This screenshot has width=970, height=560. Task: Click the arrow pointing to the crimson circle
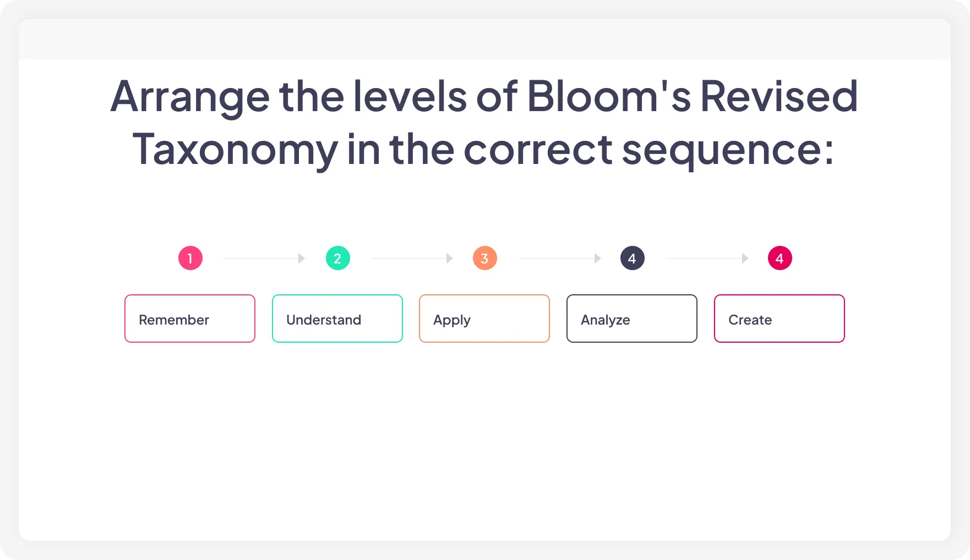pos(707,259)
